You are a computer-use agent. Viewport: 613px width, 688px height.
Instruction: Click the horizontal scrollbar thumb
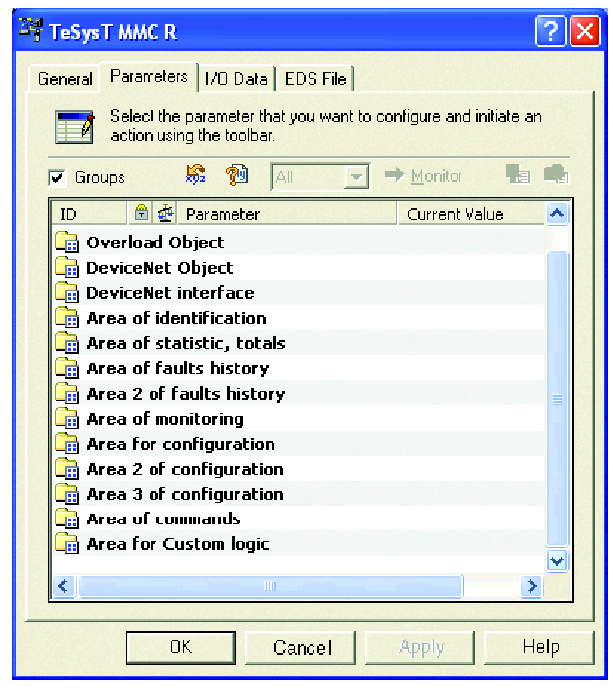pos(270,586)
